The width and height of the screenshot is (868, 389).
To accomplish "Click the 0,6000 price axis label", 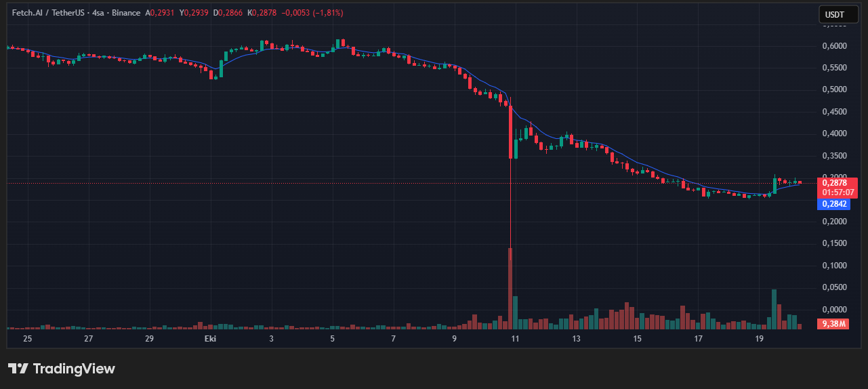I will [835, 46].
